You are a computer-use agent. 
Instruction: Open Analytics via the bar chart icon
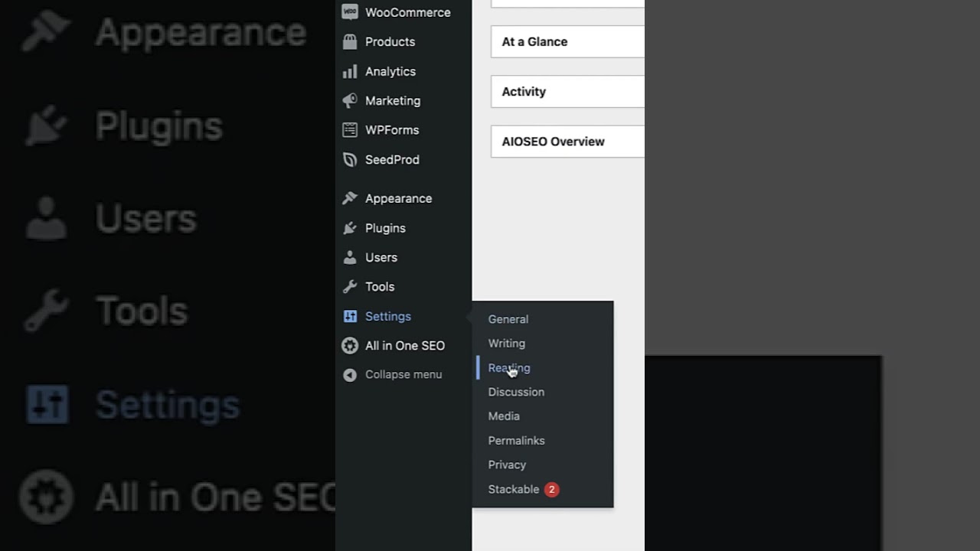[350, 71]
